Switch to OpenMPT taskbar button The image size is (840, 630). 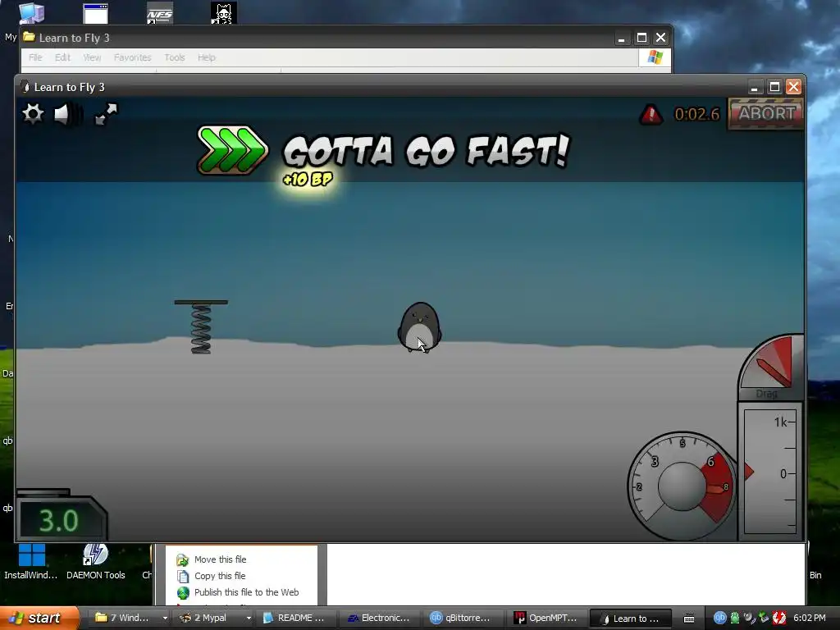click(549, 618)
